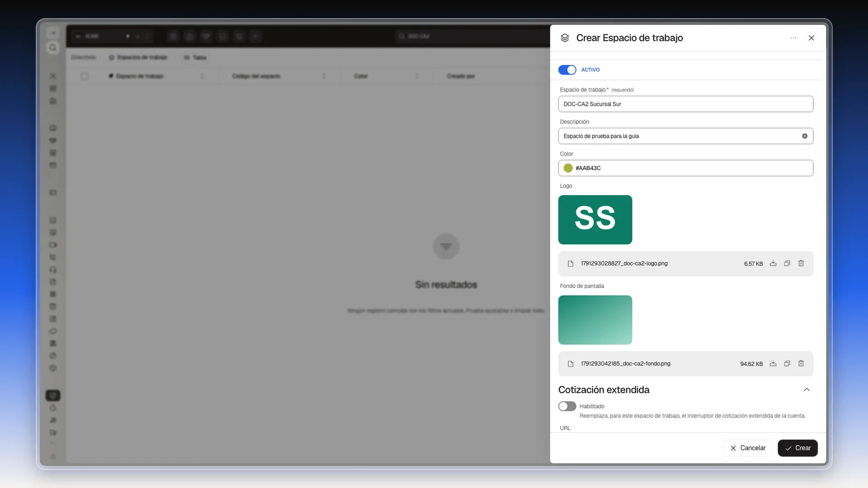Download the doc-ca2-logo.png file
The height and width of the screenshot is (488, 868).
773,263
